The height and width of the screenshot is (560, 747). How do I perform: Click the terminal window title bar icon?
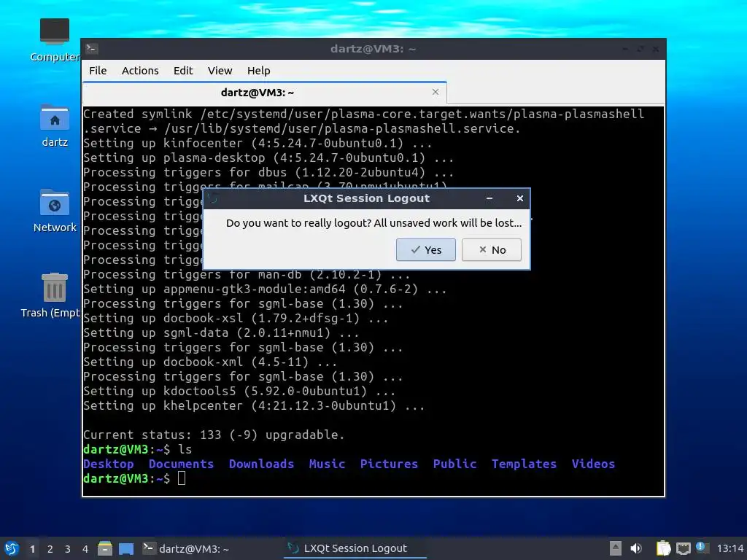[92, 49]
